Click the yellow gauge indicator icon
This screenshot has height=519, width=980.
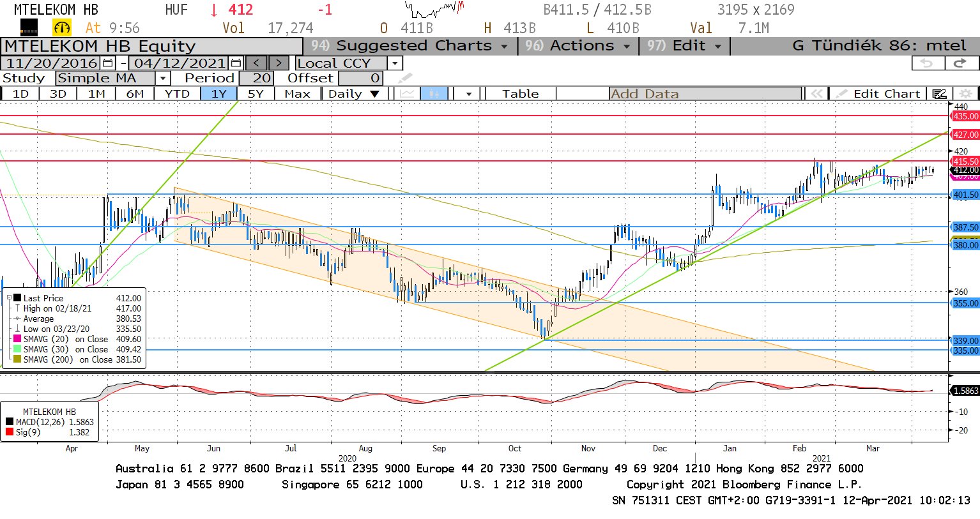[62, 27]
